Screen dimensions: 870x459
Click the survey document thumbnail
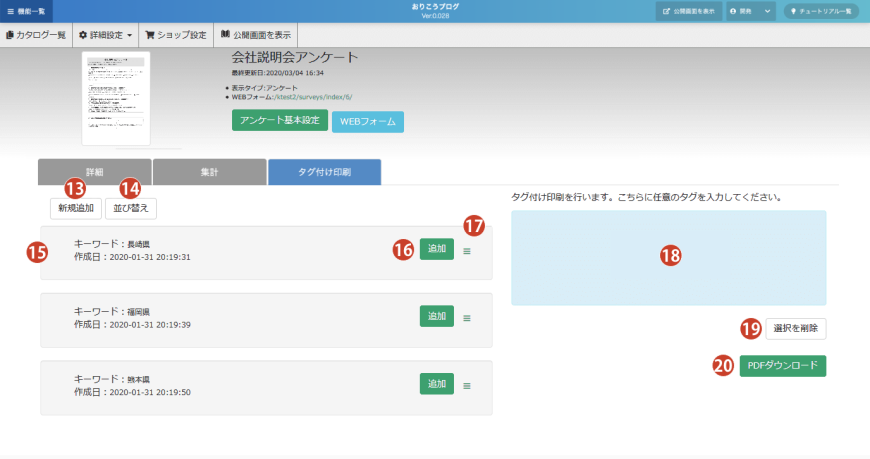point(116,98)
